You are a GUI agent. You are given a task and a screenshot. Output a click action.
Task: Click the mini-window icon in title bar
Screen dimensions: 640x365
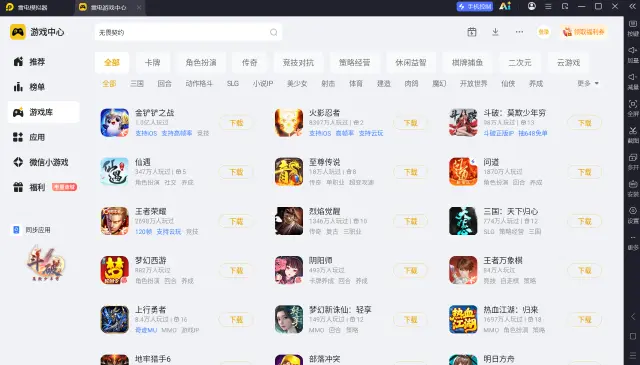pyautogui.click(x=565, y=7)
